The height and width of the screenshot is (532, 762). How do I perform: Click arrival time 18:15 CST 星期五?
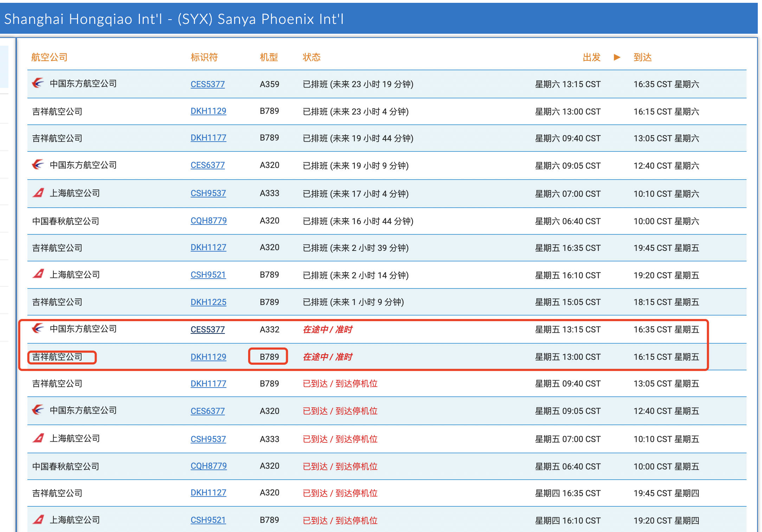click(x=666, y=302)
